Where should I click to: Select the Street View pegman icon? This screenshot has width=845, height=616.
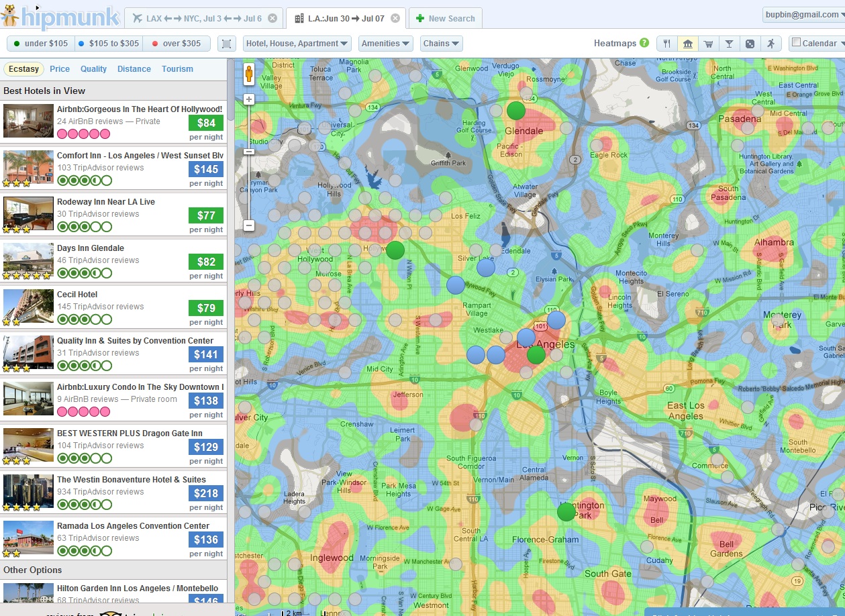pyautogui.click(x=249, y=74)
